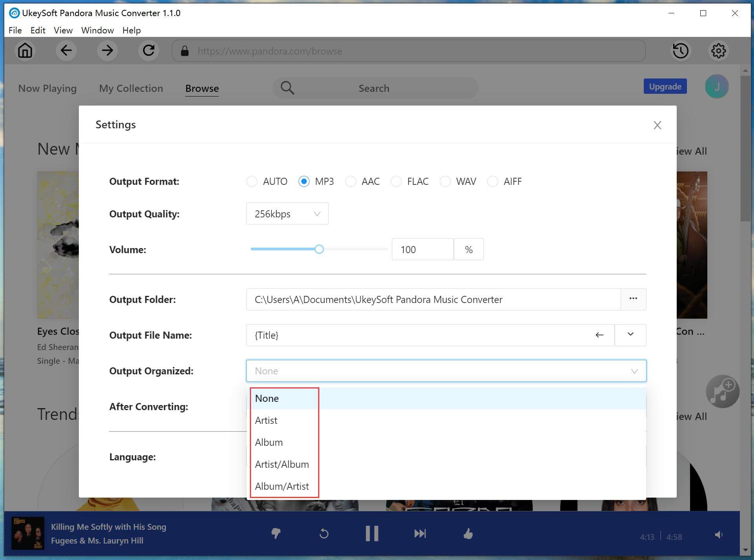This screenshot has width=754, height=560.
Task: Select MP3 output format
Action: [x=304, y=181]
